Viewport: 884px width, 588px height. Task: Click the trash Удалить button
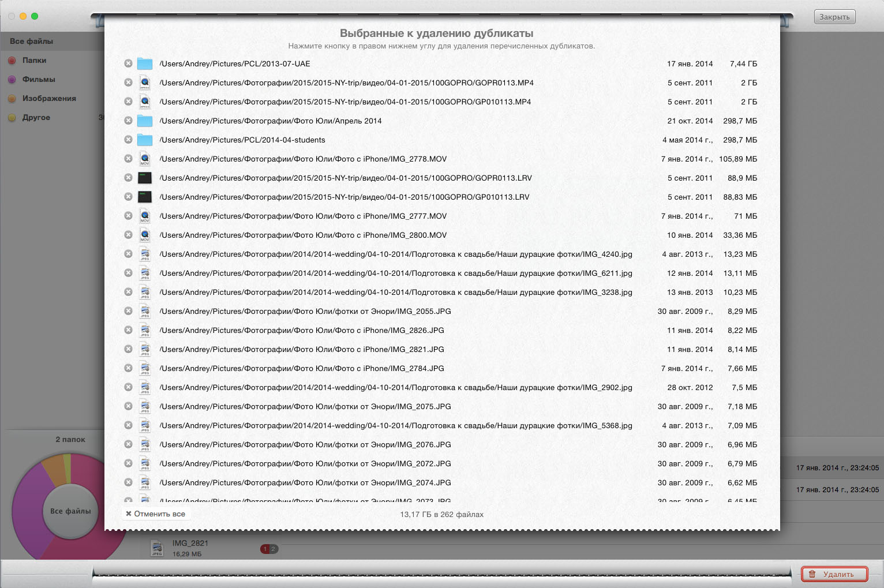[834, 574]
